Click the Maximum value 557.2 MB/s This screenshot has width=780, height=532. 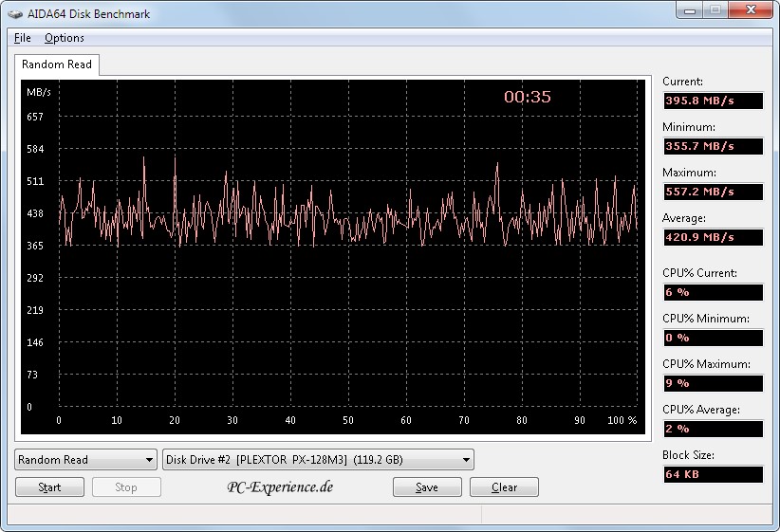(x=713, y=192)
